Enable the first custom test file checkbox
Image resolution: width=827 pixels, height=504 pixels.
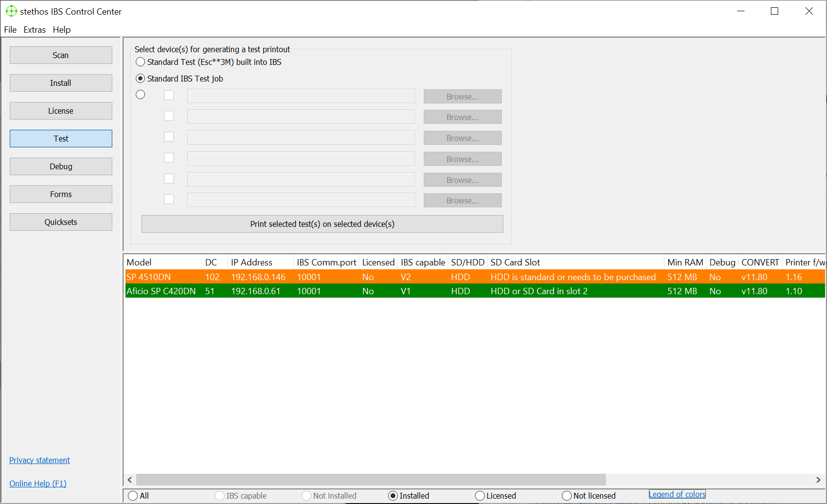(169, 95)
